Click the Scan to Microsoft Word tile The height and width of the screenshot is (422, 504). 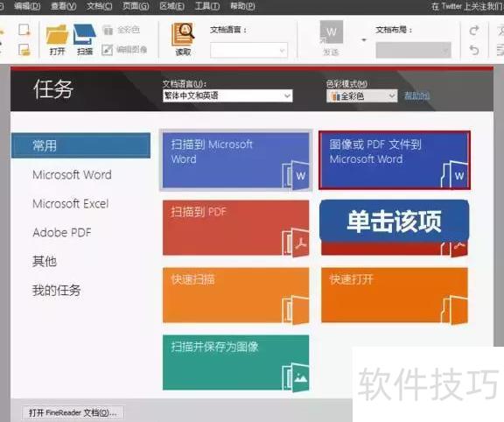pyautogui.click(x=235, y=160)
